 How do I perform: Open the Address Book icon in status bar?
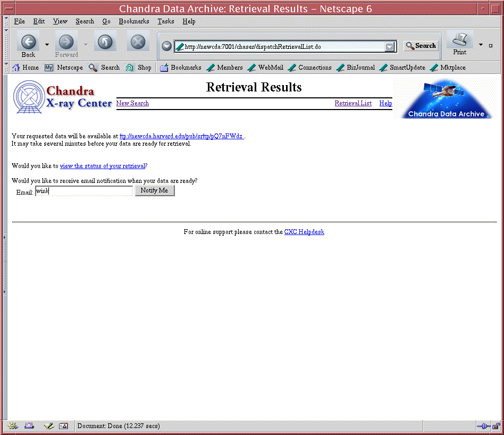(x=63, y=426)
